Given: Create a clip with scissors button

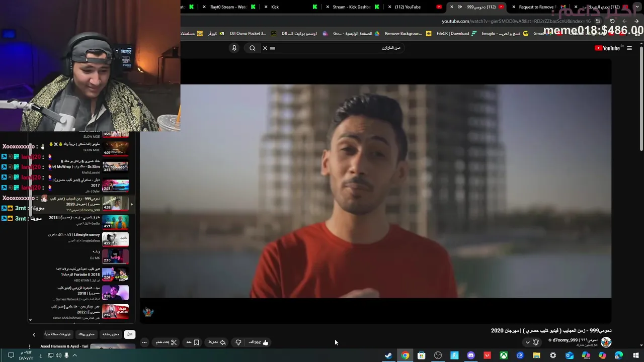Looking at the screenshot, I should coord(167,342).
